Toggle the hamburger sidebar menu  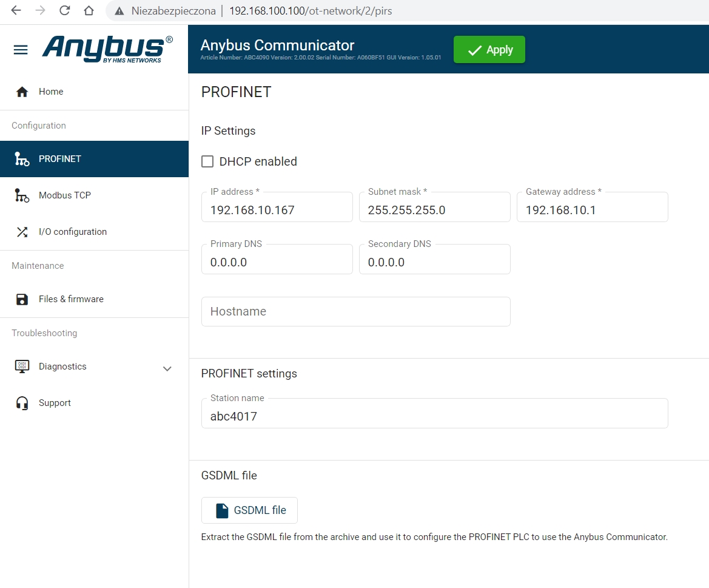point(21,49)
